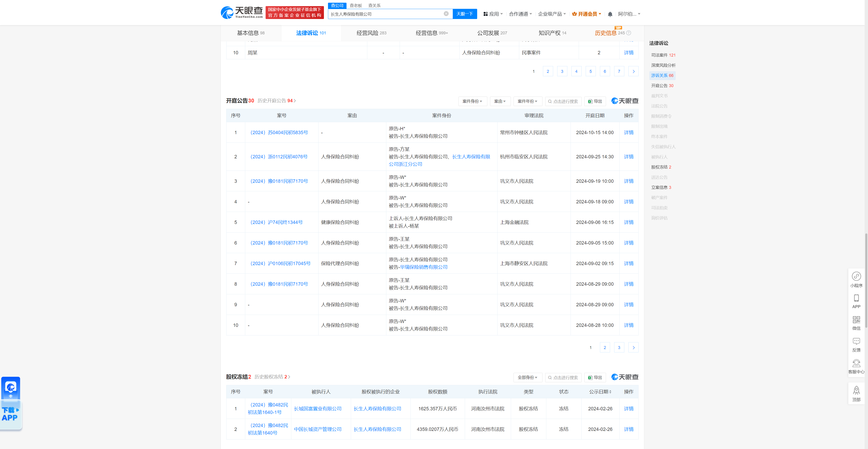This screenshot has height=449, width=868.
Task: View 详情 for 1625.357万人民币 freeze row
Action: (628, 409)
